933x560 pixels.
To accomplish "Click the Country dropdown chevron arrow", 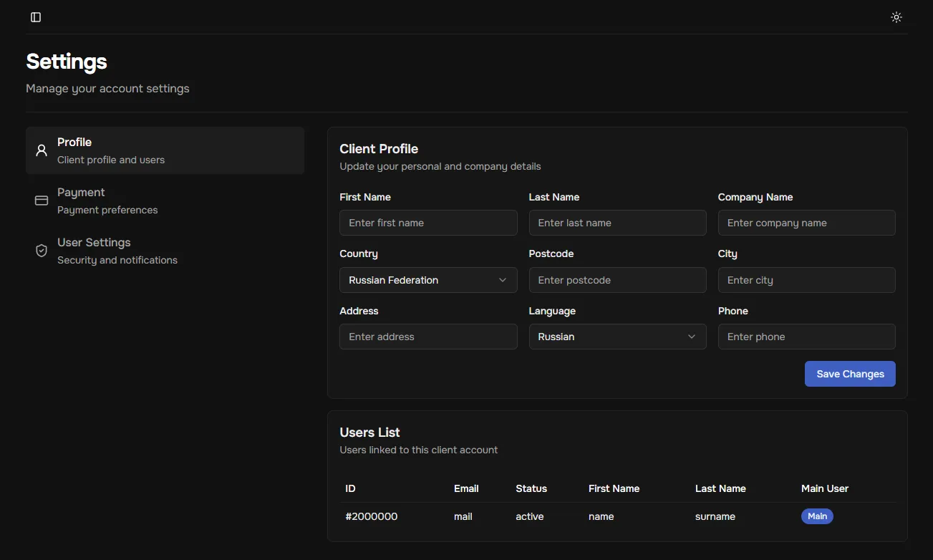I will point(503,280).
